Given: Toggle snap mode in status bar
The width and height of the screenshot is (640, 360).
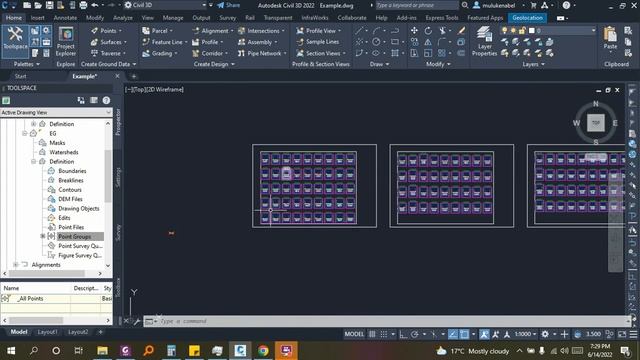Looking at the screenshot, I should (384, 334).
